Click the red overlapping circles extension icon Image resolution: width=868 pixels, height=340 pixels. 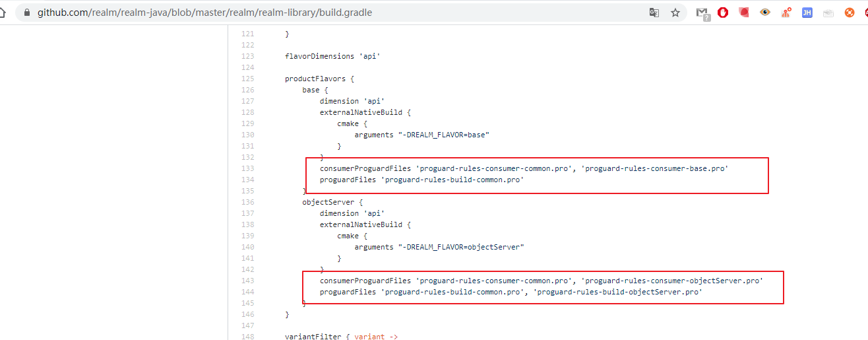(x=744, y=12)
